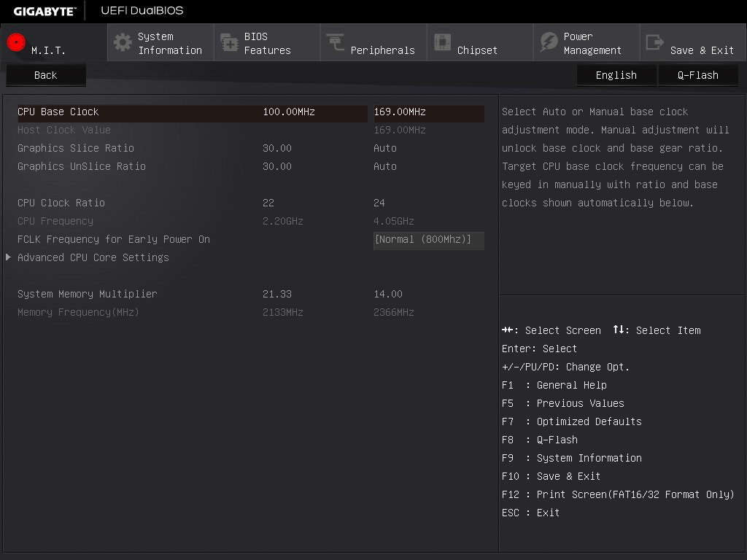Image resolution: width=747 pixels, height=560 pixels.
Task: Open the Peripherals tab
Action: (373, 43)
